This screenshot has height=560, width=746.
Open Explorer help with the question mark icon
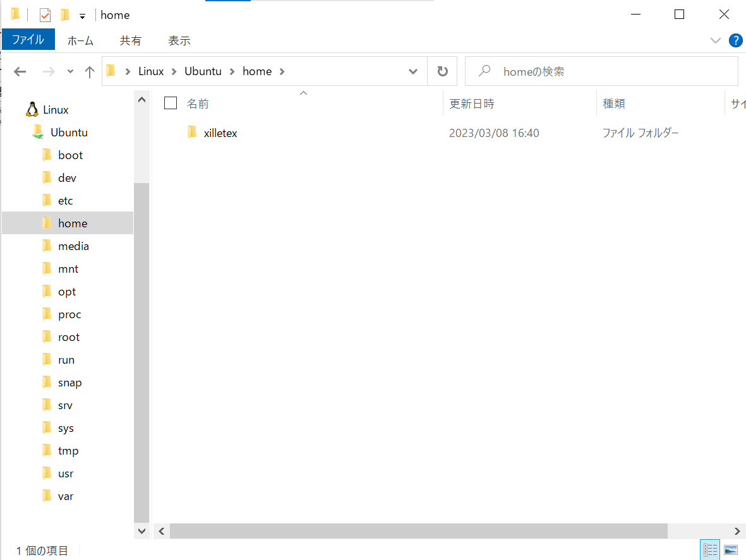(x=735, y=40)
